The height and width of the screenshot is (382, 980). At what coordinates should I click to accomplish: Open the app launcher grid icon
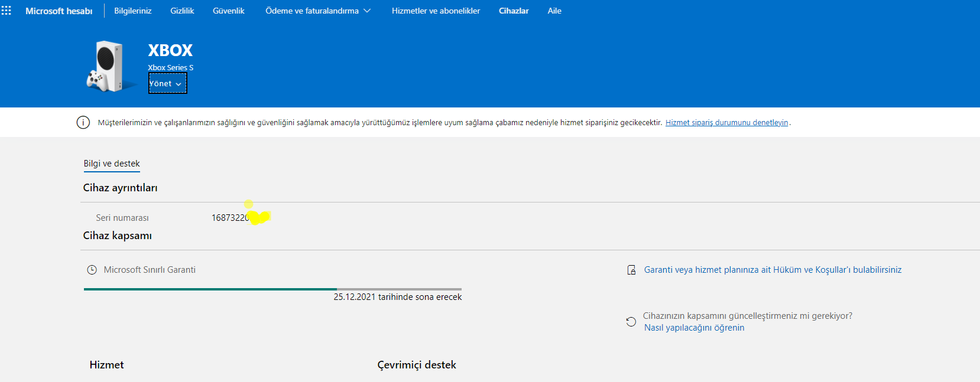coord(7,11)
